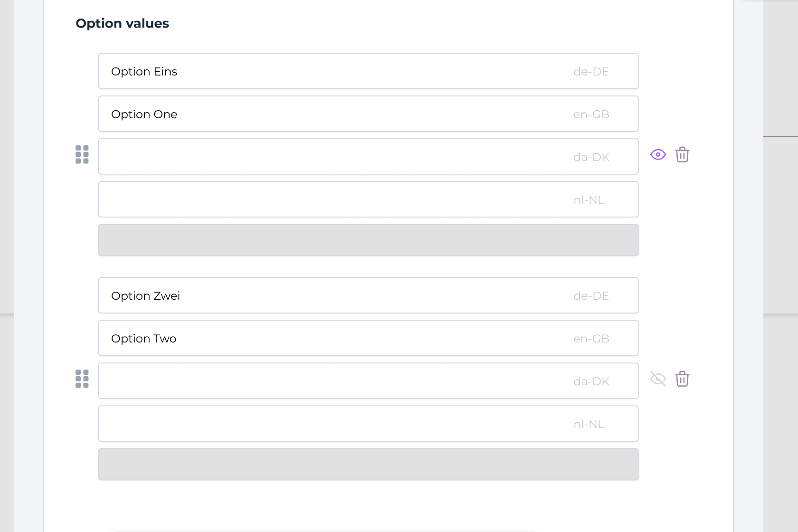
Task: Grab the drag handle for Option Zwei group
Action: coord(82,379)
